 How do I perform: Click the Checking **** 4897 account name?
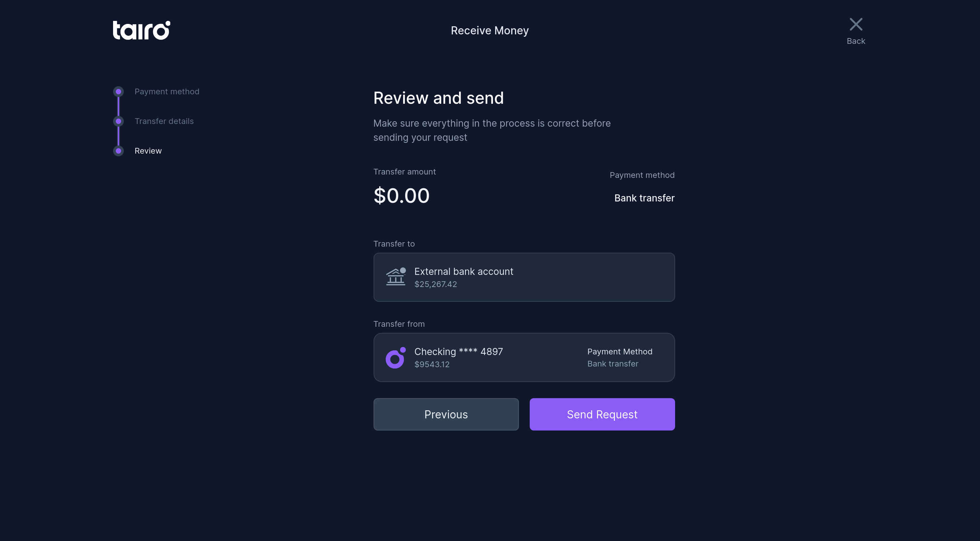tap(458, 352)
